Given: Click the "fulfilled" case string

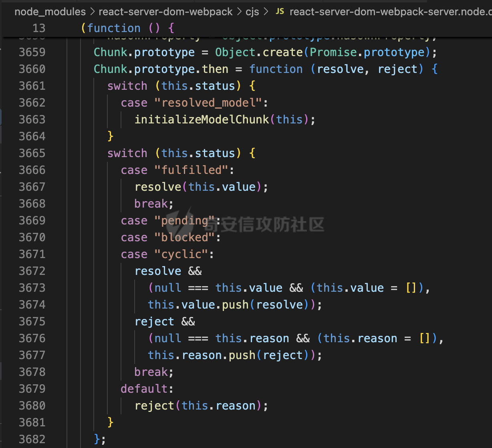Looking at the screenshot, I should click(191, 170).
